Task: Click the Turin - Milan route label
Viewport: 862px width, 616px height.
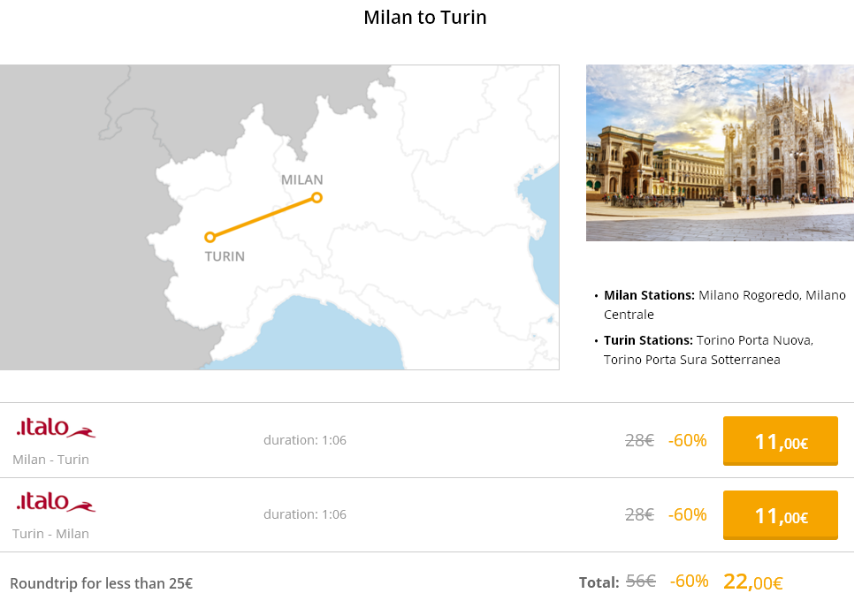Action: click(x=50, y=534)
